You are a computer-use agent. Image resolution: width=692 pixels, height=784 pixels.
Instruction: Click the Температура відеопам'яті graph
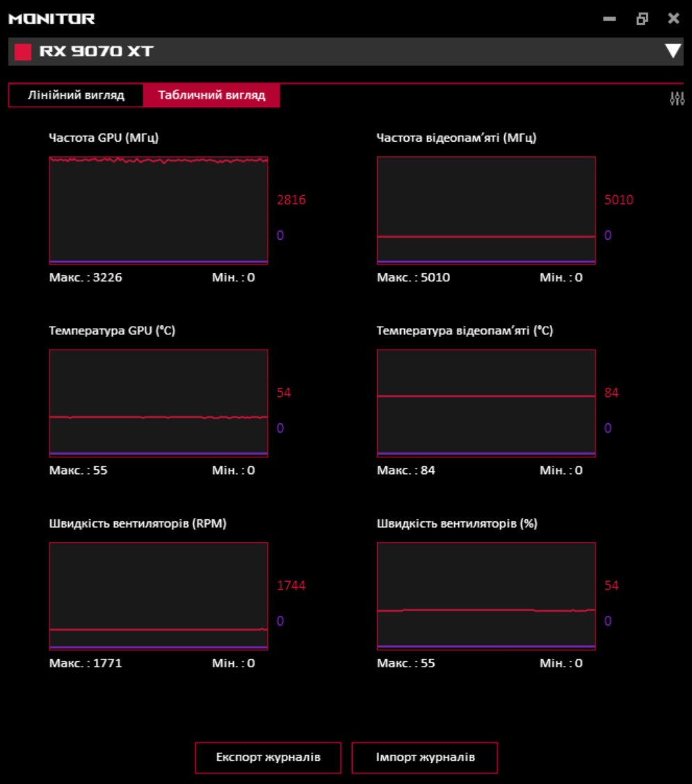point(486,403)
